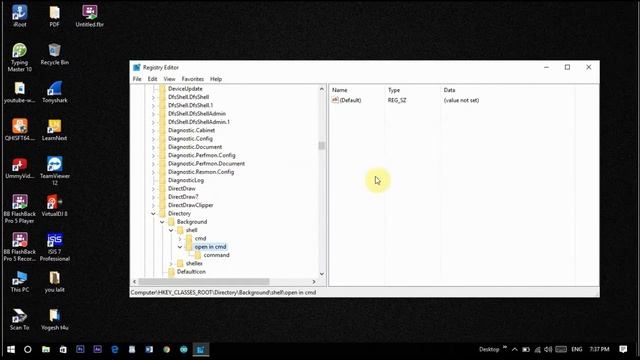Screen dimensions: 640x360
Task: Select the (Default) registry value
Action: [350, 100]
